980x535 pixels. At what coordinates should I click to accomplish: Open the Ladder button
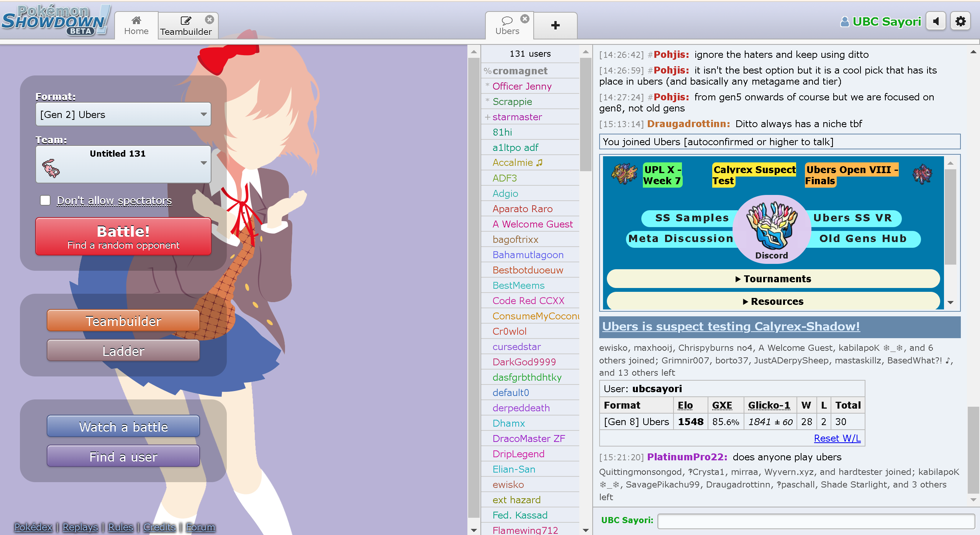[123, 351]
